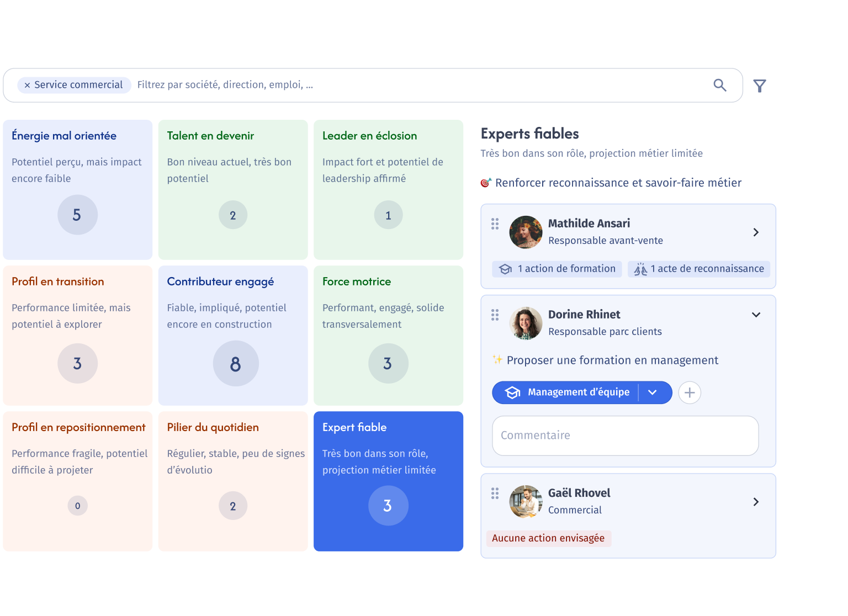Expand Mathilde Ansari's card with chevron
Screen dimensions: 848x616
(x=756, y=232)
